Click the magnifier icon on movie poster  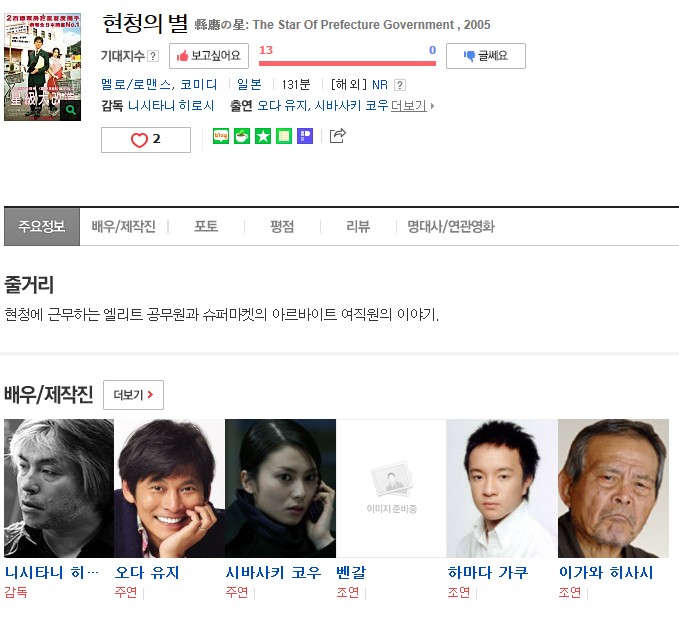71,110
